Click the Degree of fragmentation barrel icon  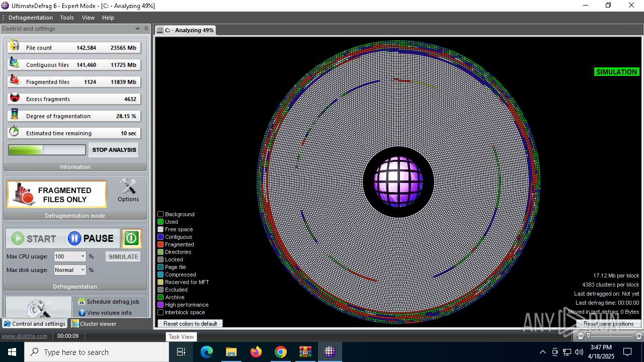click(14, 115)
